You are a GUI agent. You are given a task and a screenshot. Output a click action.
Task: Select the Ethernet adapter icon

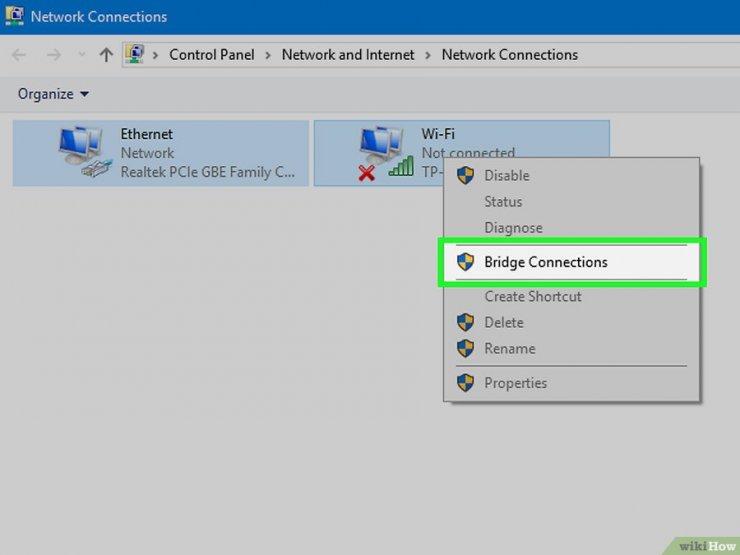point(85,151)
